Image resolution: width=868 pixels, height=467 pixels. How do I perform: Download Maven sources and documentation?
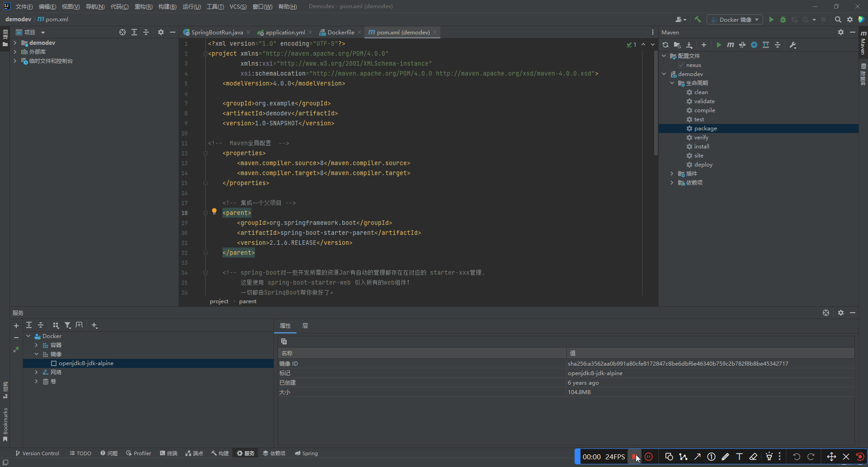(689, 45)
